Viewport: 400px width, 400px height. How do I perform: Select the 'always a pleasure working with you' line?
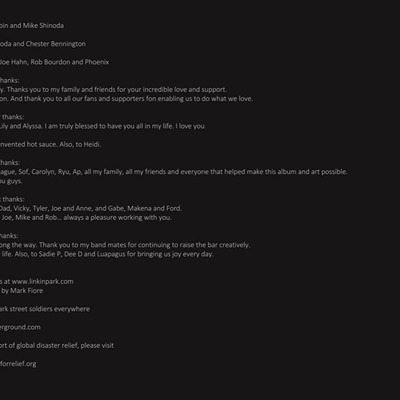pyautogui.click(x=86, y=217)
